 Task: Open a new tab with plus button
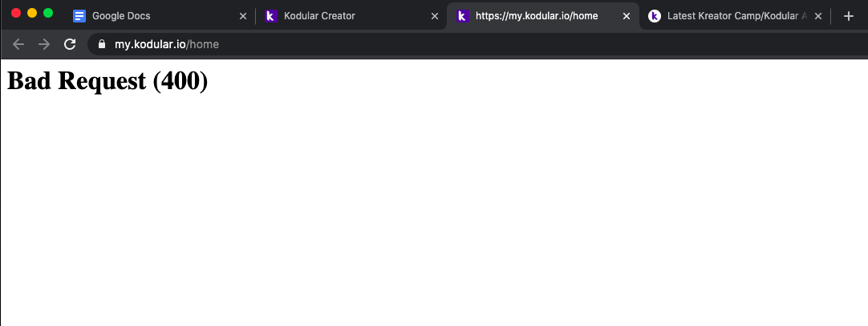[849, 16]
